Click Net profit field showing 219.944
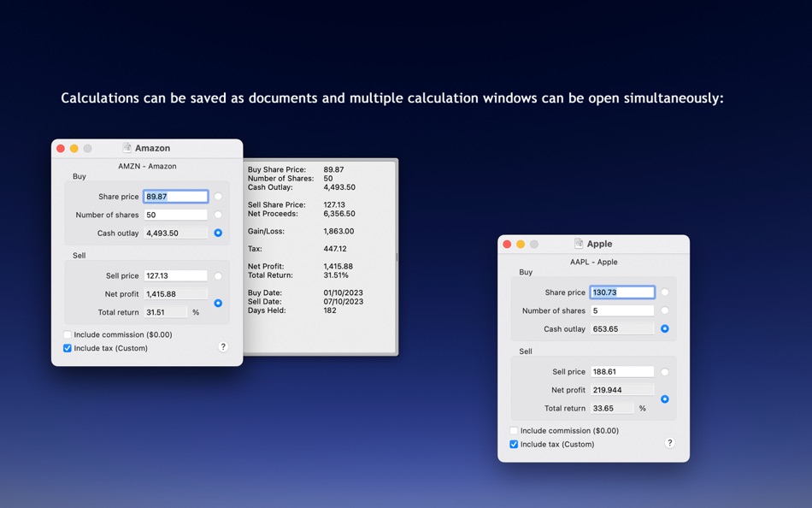The width and height of the screenshot is (812, 508). tap(622, 390)
